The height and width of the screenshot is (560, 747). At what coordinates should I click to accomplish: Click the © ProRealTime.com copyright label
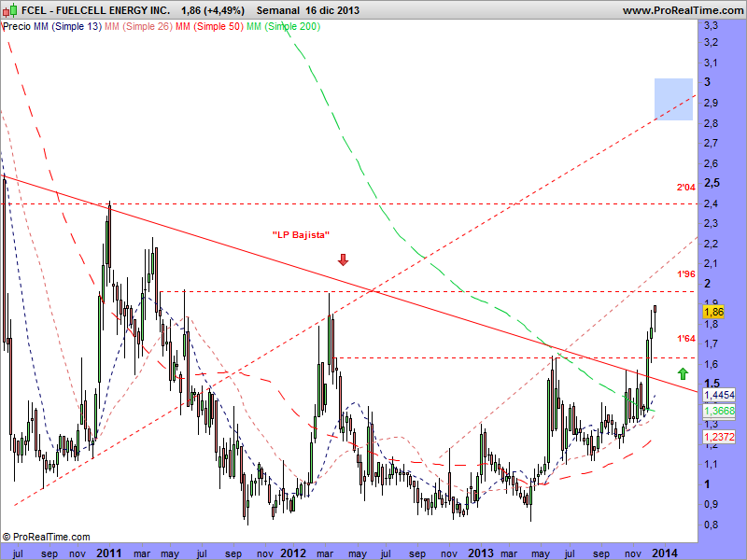46,538
